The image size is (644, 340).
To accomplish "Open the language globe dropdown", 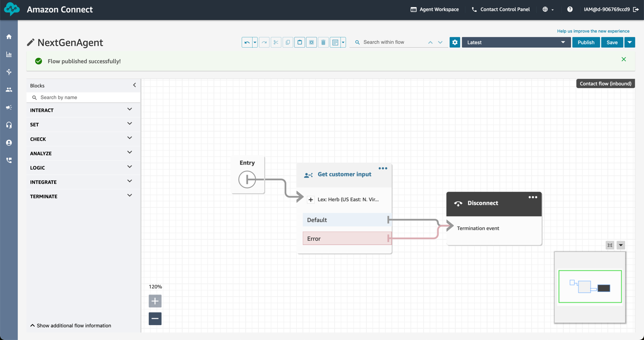I will click(x=548, y=9).
